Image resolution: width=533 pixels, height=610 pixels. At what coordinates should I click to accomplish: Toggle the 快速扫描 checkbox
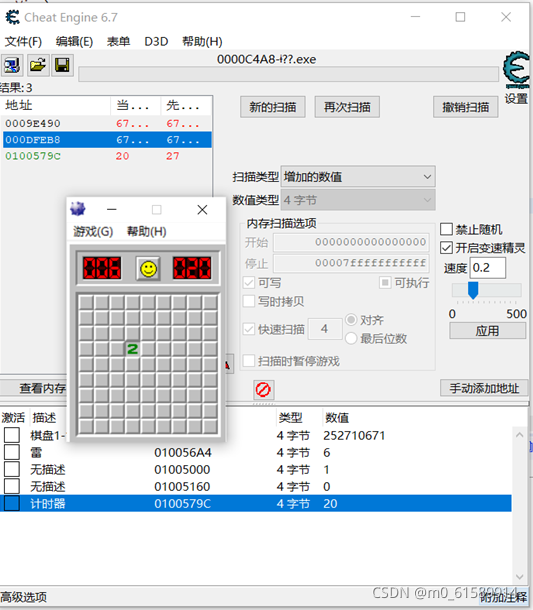[249, 329]
